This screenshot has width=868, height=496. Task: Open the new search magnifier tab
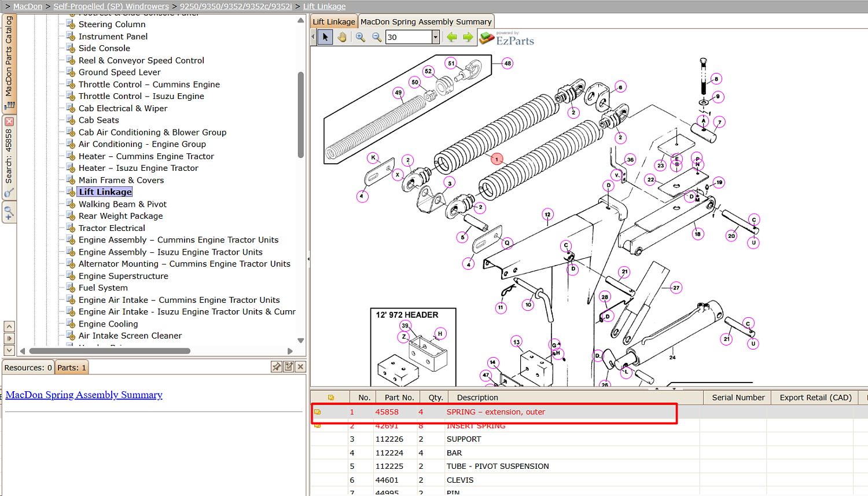9,212
